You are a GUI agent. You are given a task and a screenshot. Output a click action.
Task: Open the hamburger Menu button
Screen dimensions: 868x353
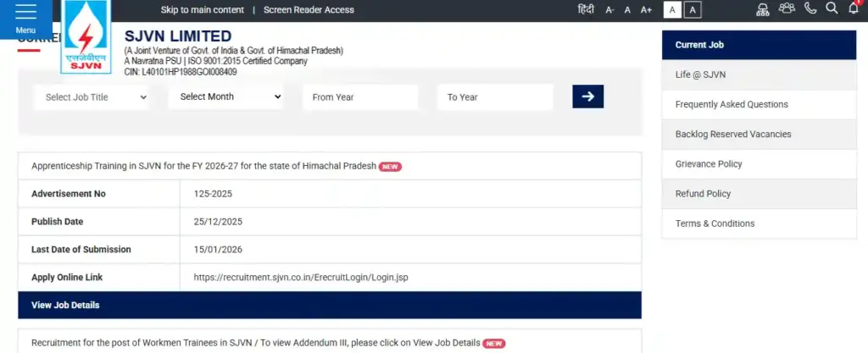pyautogui.click(x=25, y=18)
